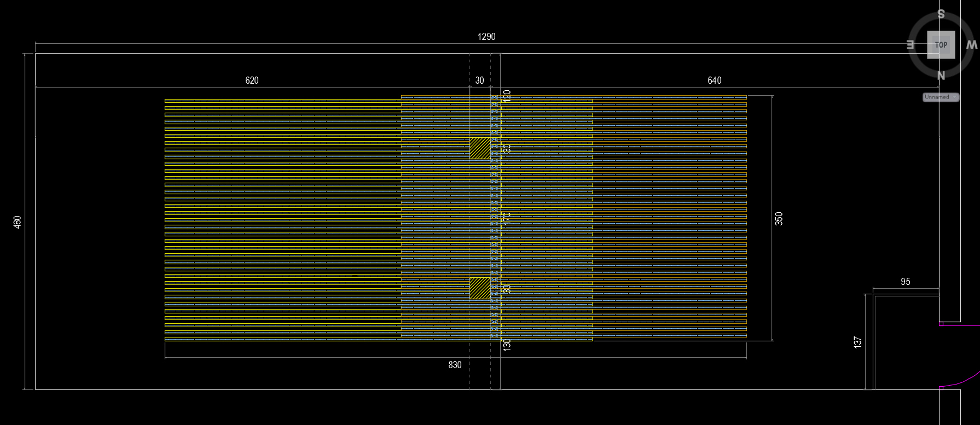Click the 480 vertical height dimension

[x=18, y=222]
